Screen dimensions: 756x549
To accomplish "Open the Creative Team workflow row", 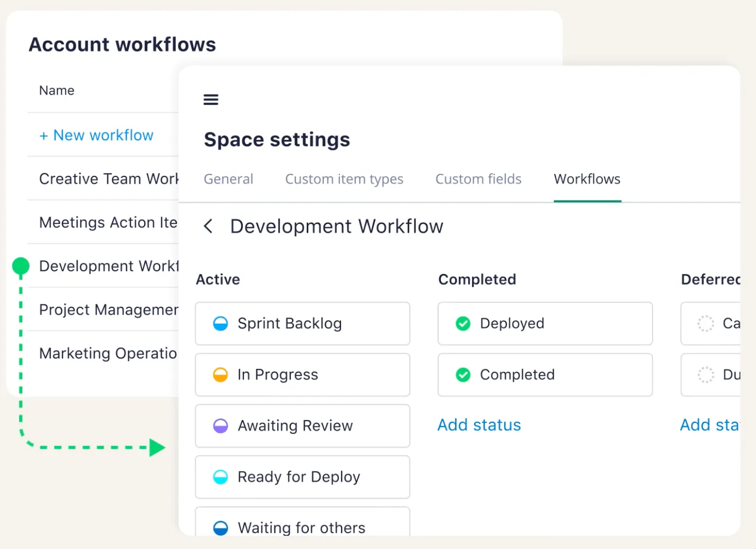I will point(103,178).
